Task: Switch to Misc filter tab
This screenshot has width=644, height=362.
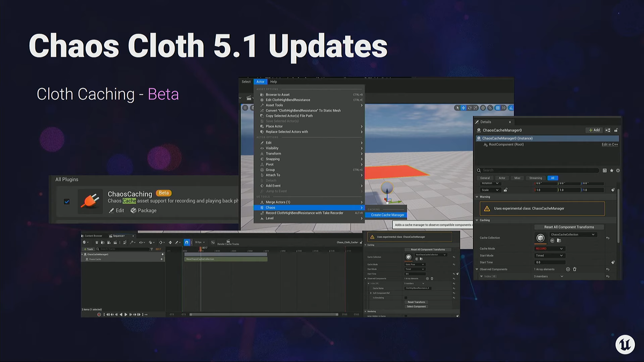Action: click(517, 178)
